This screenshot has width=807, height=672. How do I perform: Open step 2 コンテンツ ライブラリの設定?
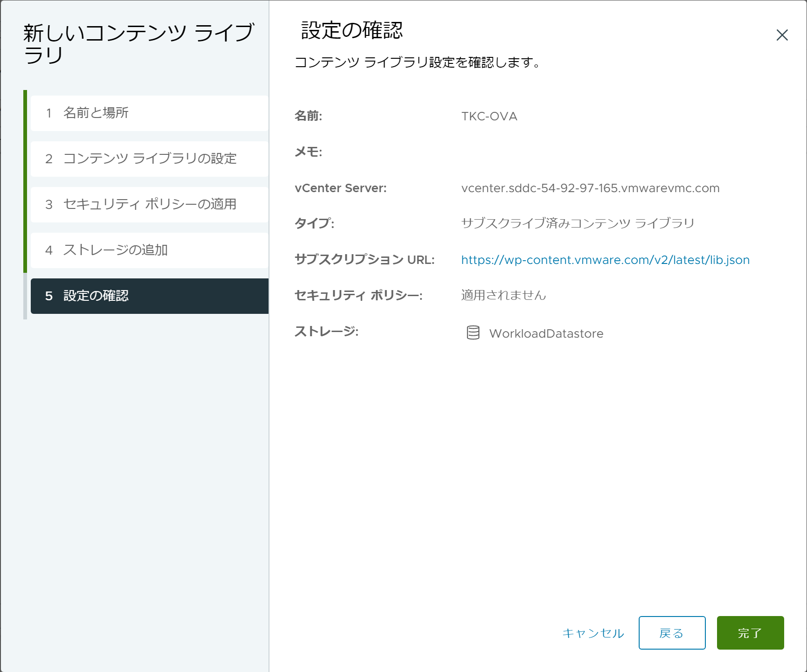click(x=149, y=159)
